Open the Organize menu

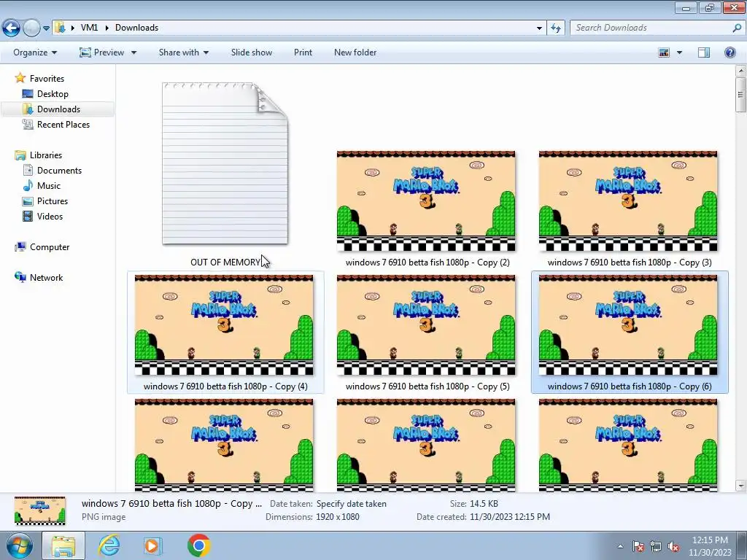coord(35,52)
